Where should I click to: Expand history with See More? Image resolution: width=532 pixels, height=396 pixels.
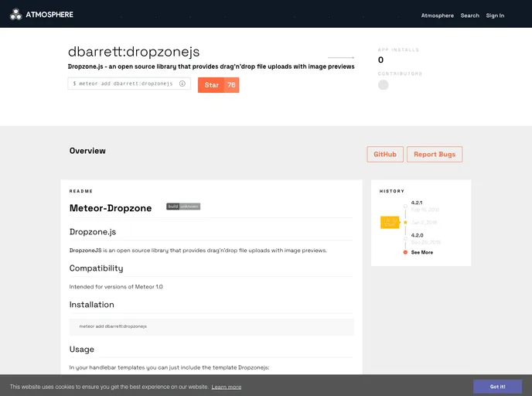pos(422,252)
